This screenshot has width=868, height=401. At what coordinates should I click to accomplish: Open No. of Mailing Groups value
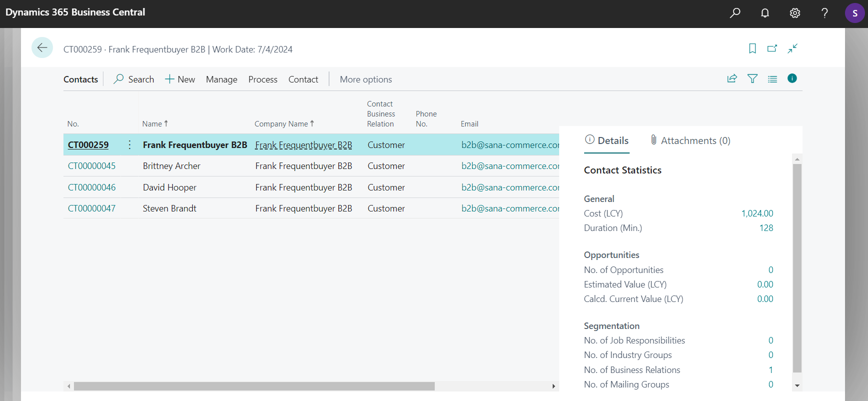click(771, 384)
